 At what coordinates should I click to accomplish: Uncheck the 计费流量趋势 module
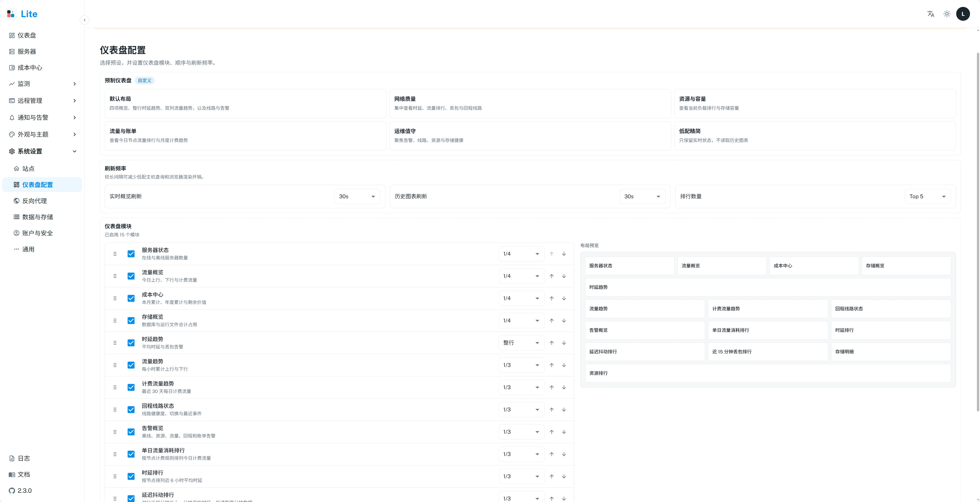(131, 387)
